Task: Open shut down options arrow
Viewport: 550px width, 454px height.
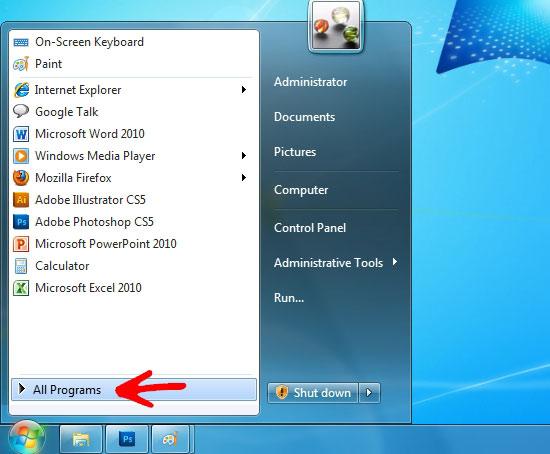Action: pos(369,393)
